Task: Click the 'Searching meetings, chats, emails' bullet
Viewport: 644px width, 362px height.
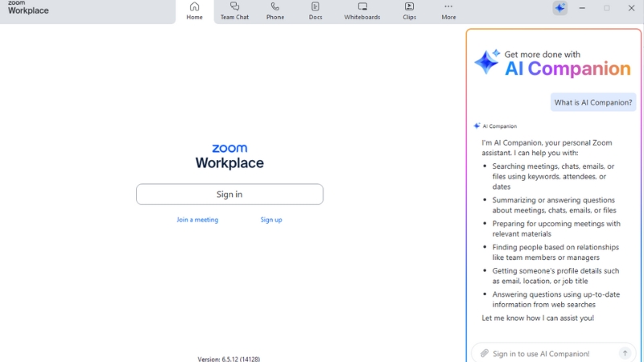Action: [553, 176]
